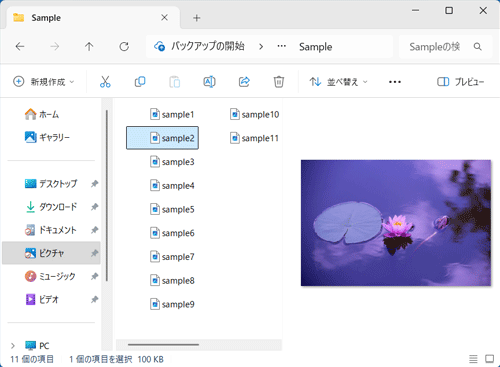500x367 pixels.
Task: Select the sample8 file
Action: (172, 281)
